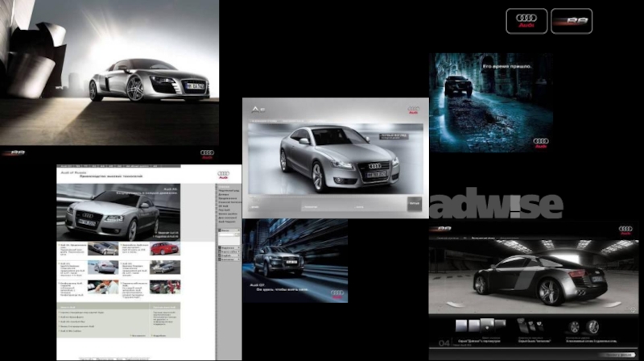Rotate the R8 with the left curved arrow
Screen dimensions: 644x361
point(455,305)
